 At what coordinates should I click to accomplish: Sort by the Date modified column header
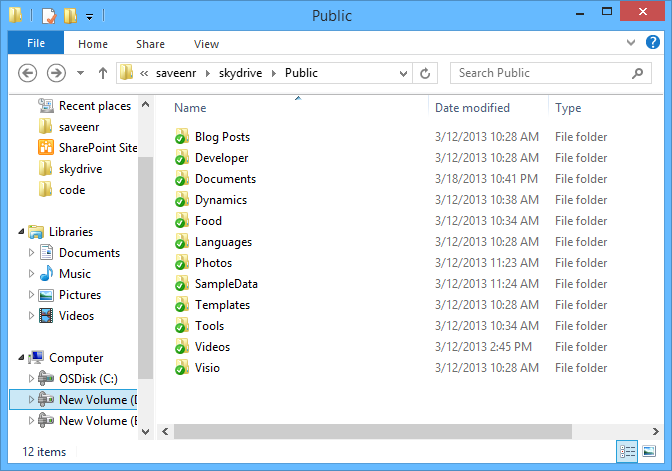click(x=472, y=108)
